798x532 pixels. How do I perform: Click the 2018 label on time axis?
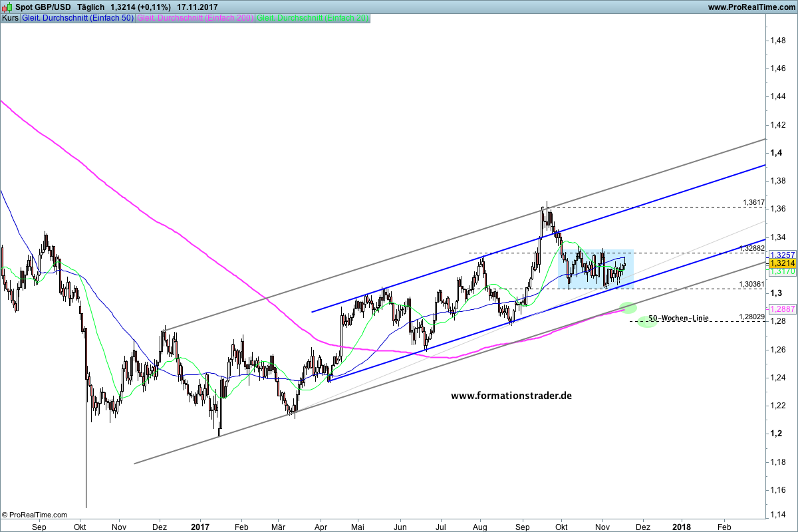click(x=680, y=525)
